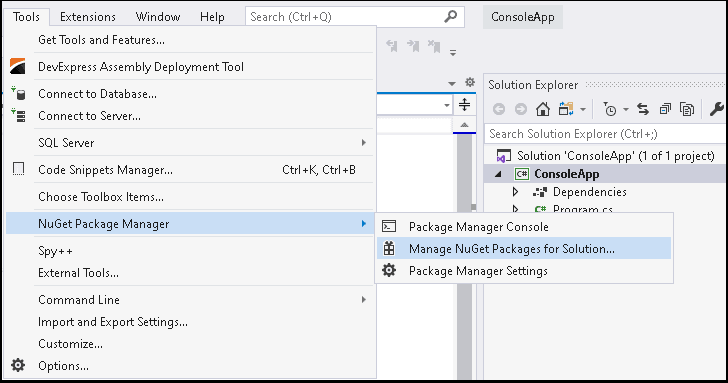Click the document tab settings gear
Screen dimensions: 728x383
pos(470,82)
